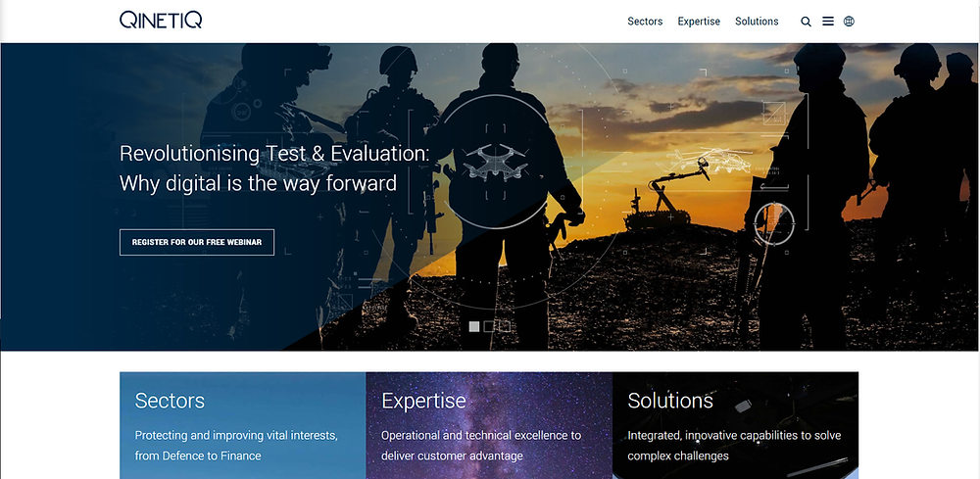Open the Sectors navigation item

click(645, 22)
